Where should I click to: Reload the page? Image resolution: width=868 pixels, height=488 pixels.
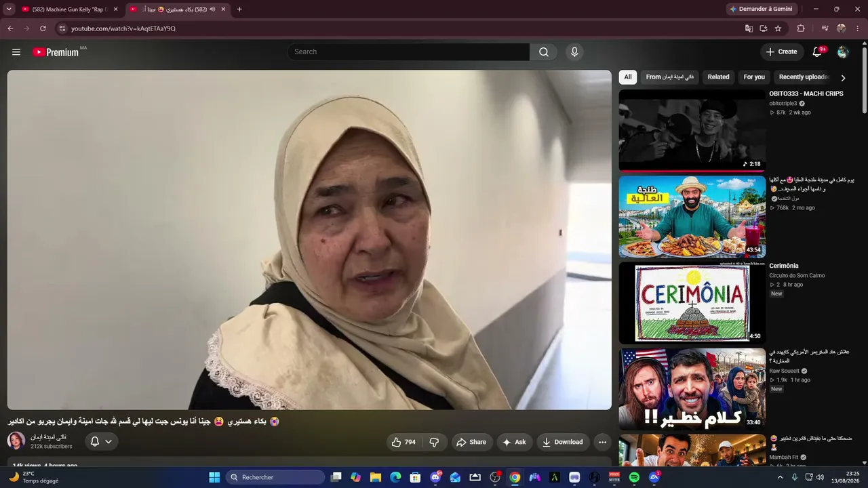(43, 28)
